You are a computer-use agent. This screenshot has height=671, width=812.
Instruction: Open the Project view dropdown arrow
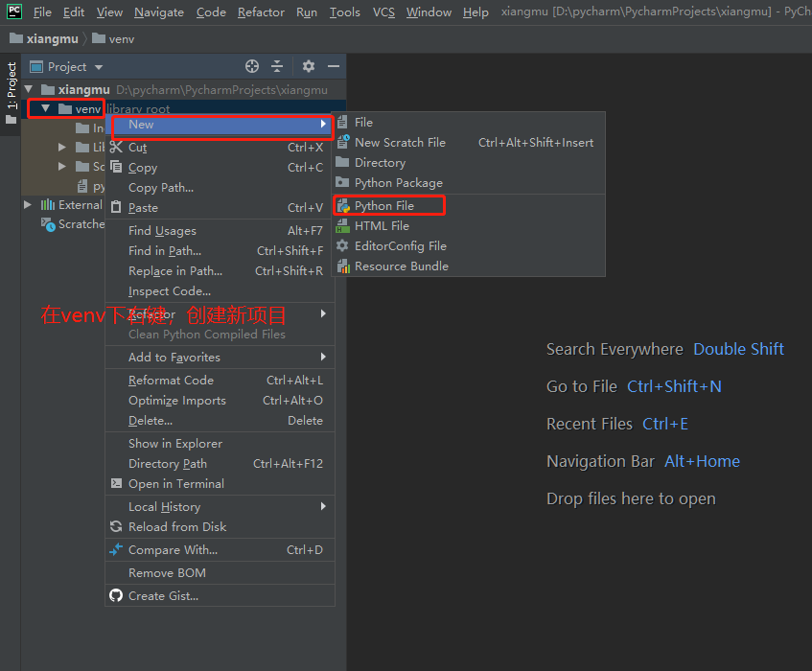[x=99, y=67]
